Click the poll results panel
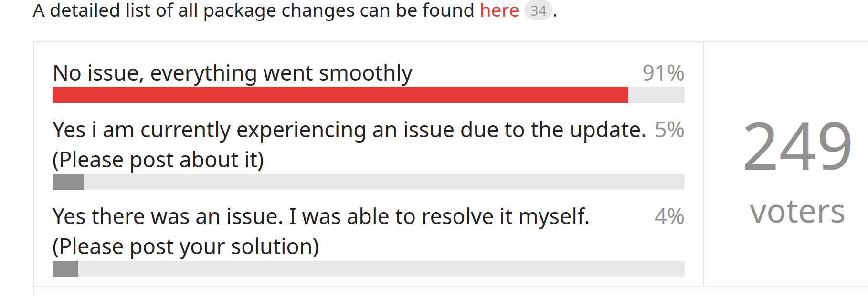The image size is (868, 296). coord(368,162)
